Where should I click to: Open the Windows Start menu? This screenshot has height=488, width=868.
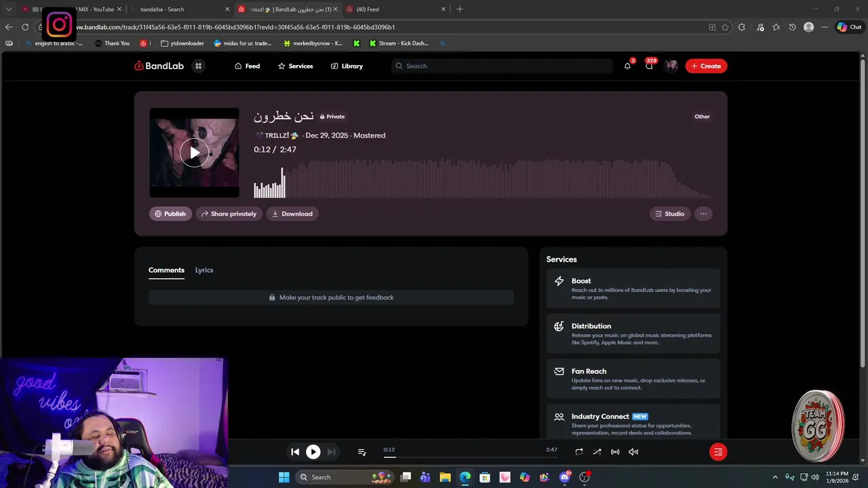(x=284, y=477)
